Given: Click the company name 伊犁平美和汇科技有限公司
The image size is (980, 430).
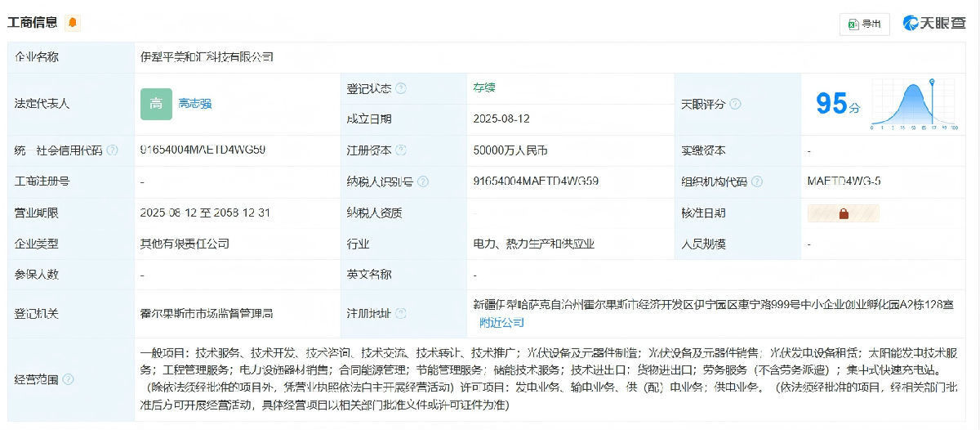Looking at the screenshot, I should [x=207, y=56].
